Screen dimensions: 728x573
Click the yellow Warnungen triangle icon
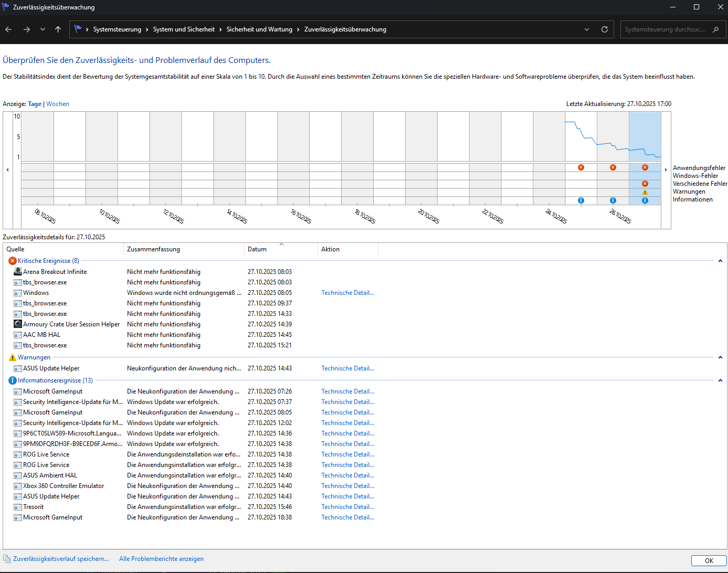point(13,357)
